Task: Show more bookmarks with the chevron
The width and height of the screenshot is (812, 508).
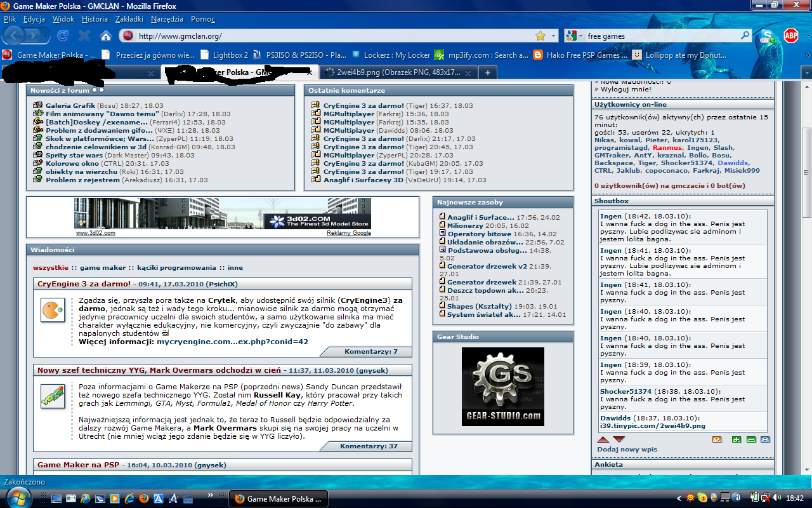Action: point(806,55)
